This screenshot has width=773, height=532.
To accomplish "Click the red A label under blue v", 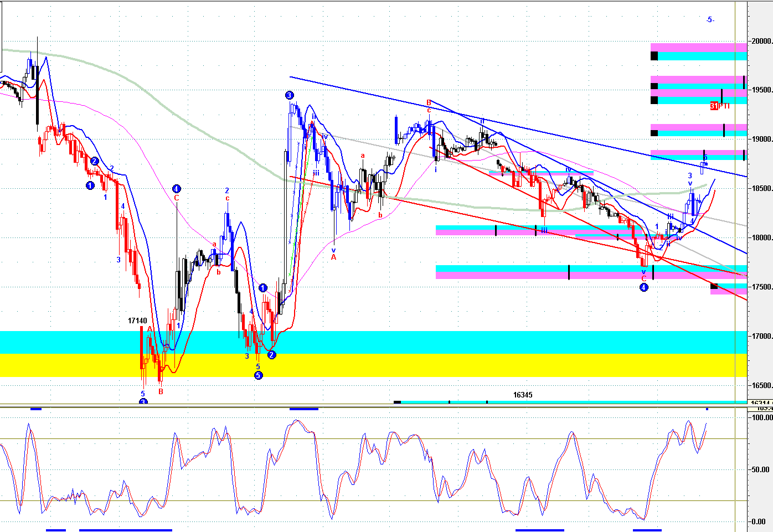I will coord(333,257).
